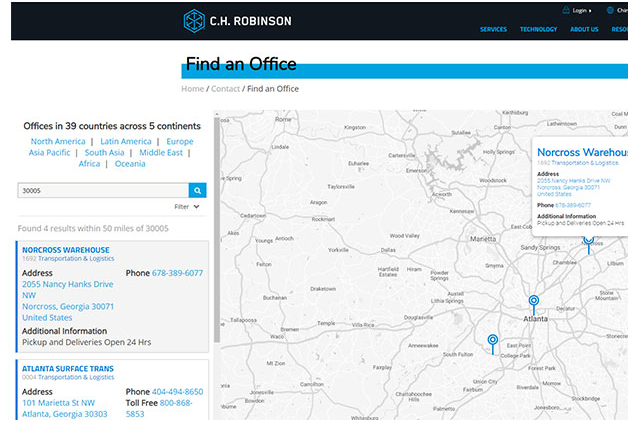
Task: Expand the Filter dropdown
Action: [187, 207]
